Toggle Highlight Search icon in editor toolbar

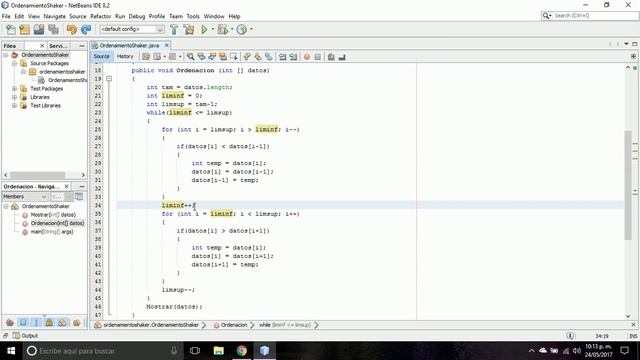tap(223, 57)
